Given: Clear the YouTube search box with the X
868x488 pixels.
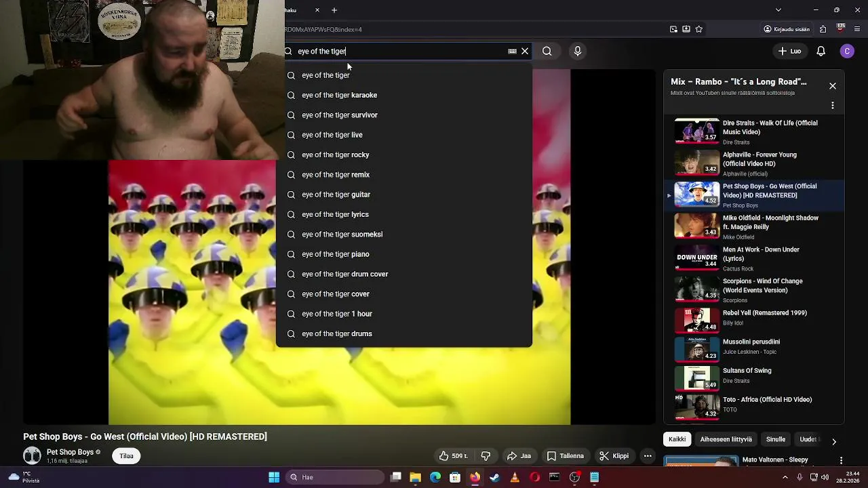Looking at the screenshot, I should pyautogui.click(x=525, y=51).
